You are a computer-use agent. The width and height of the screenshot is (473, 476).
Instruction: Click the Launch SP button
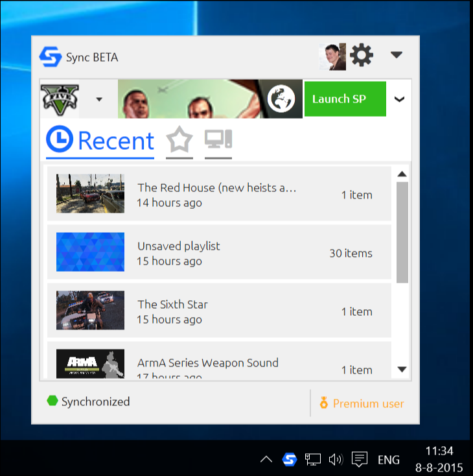(x=345, y=99)
